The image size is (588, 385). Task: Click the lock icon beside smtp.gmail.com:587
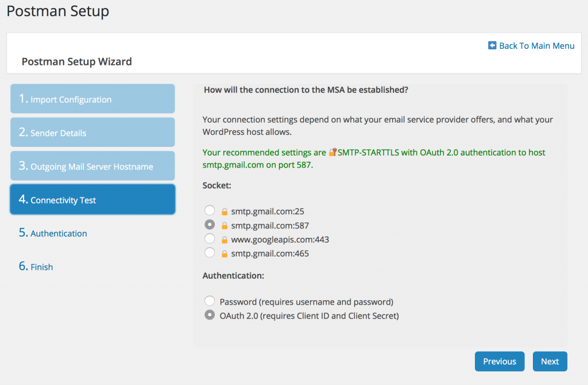pyautogui.click(x=225, y=225)
